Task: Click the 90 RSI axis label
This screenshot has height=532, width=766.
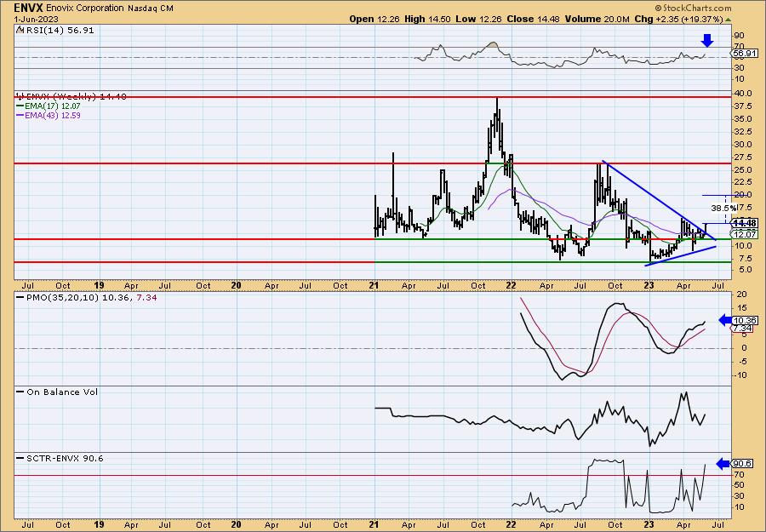Action: click(740, 36)
